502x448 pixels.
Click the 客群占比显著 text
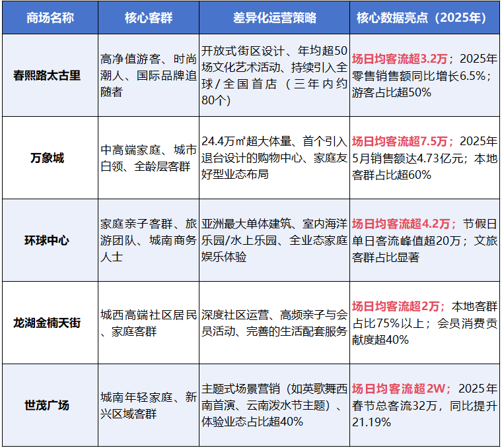click(386, 257)
